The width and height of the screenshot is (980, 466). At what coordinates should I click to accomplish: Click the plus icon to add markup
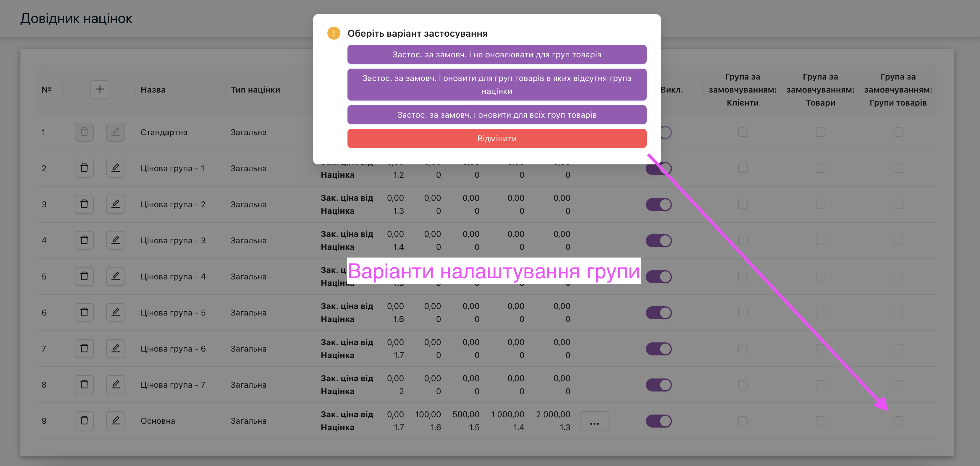point(100,89)
